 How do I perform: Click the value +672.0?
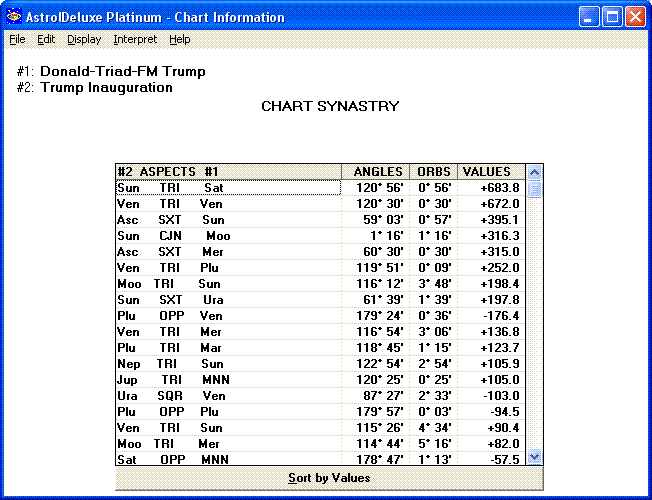click(x=500, y=204)
